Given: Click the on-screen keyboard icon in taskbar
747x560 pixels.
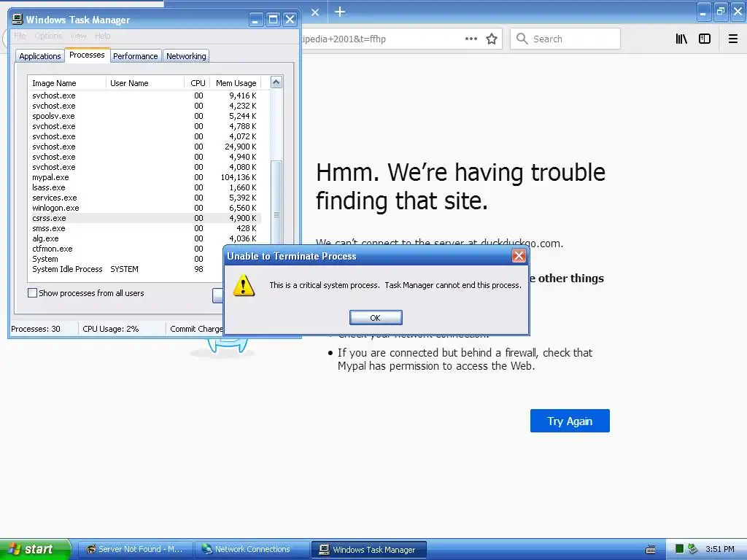Looking at the screenshot, I should [x=650, y=550].
